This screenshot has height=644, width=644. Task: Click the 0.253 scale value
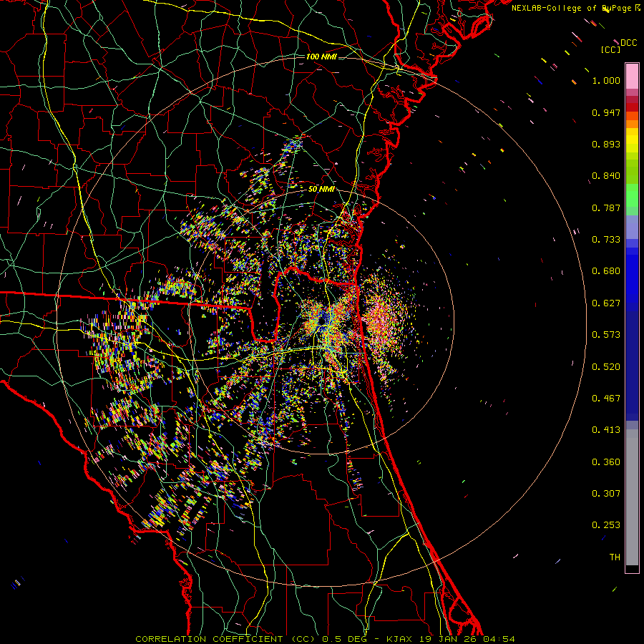point(606,525)
